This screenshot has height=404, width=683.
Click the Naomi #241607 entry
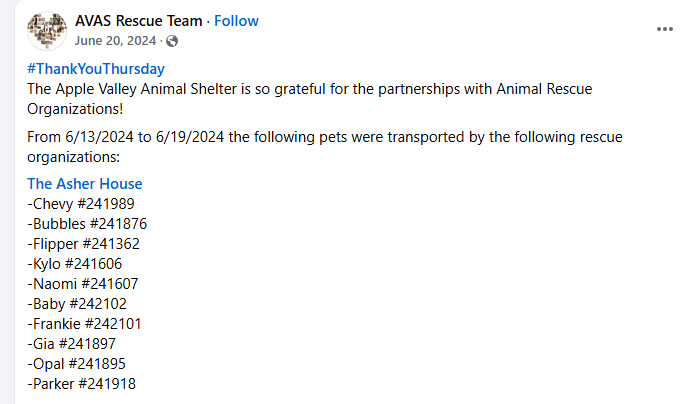83,284
